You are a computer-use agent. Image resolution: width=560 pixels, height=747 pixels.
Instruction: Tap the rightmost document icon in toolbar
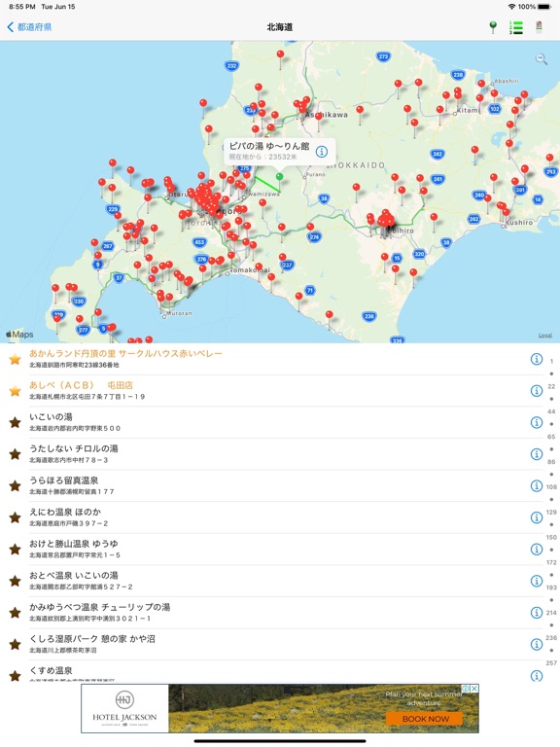coord(539,27)
